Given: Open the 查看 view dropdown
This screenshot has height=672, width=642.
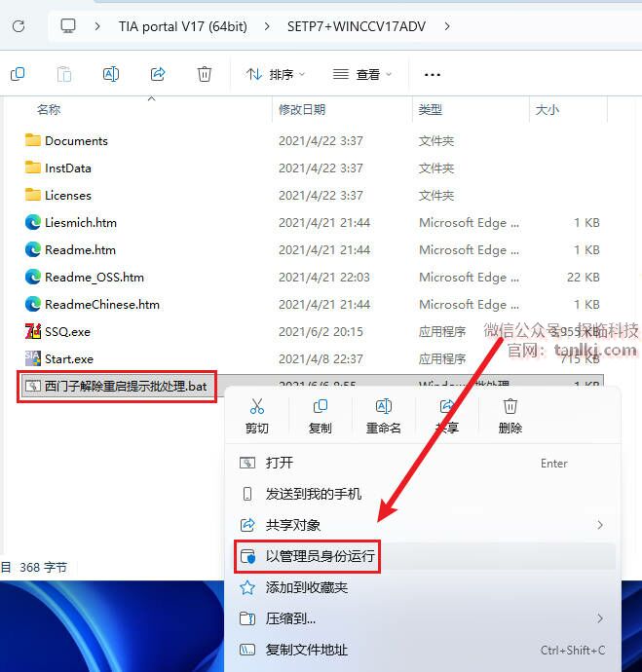Looking at the screenshot, I should point(362,75).
